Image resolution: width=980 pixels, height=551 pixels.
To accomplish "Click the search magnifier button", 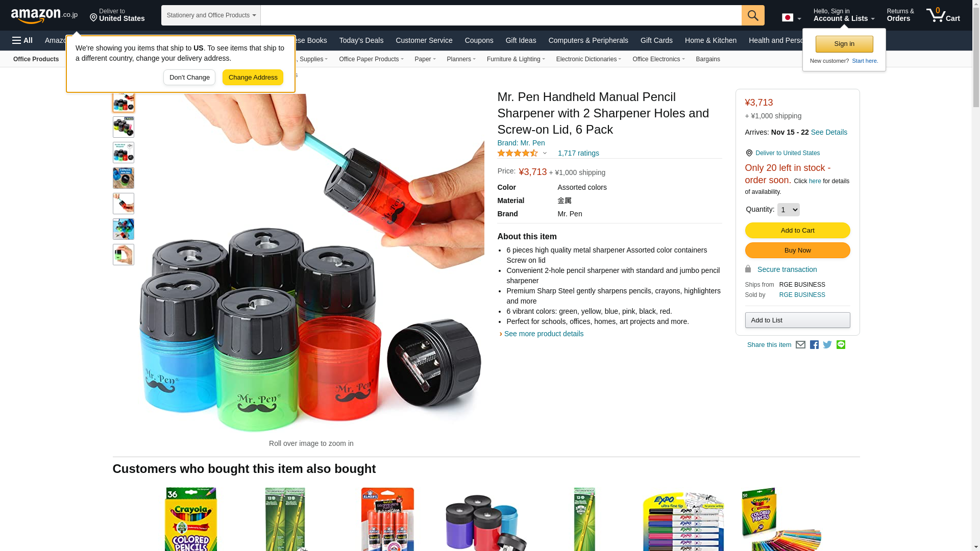I will (x=753, y=15).
